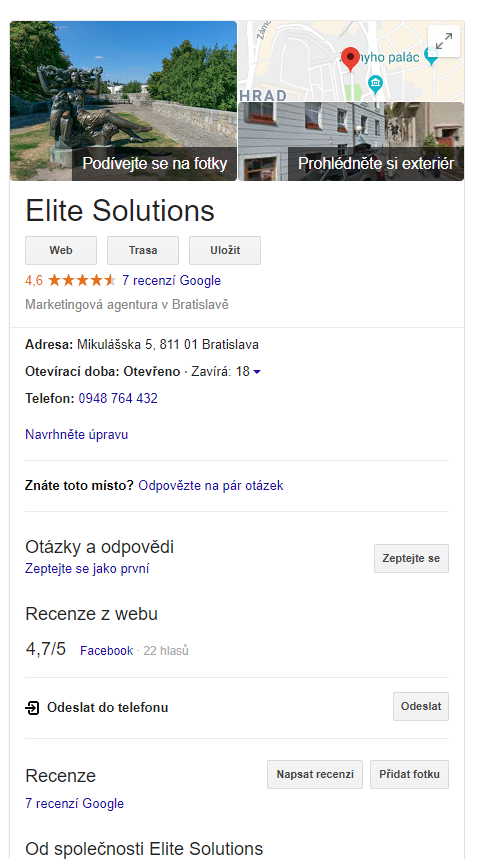The width and height of the screenshot is (484, 859).
Task: Expand the map with the fullscreen arrows icon
Action: [x=444, y=41]
